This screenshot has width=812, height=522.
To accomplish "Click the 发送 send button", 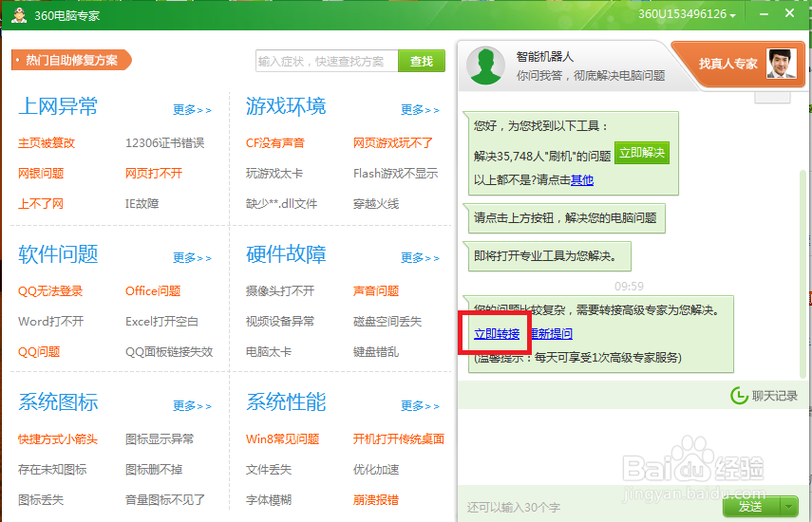I will [751, 507].
